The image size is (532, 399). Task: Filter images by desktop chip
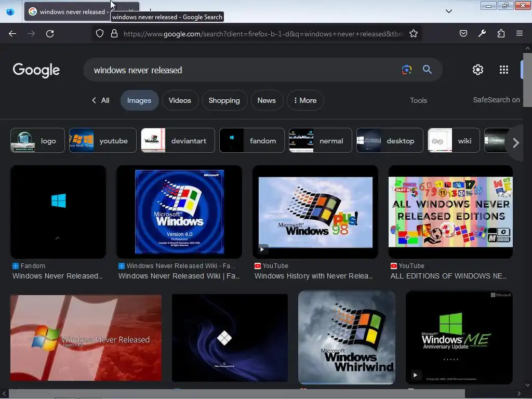coord(390,140)
